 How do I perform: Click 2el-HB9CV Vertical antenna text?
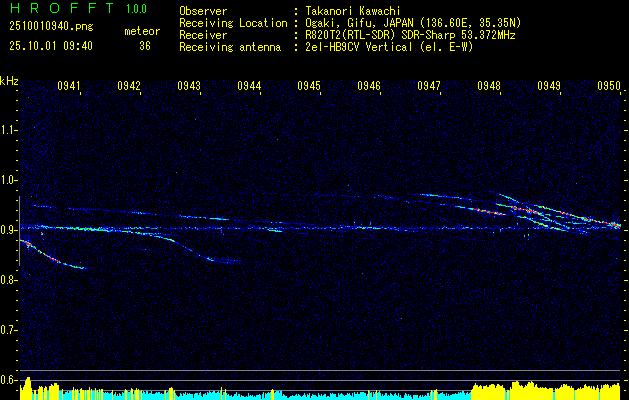389,47
